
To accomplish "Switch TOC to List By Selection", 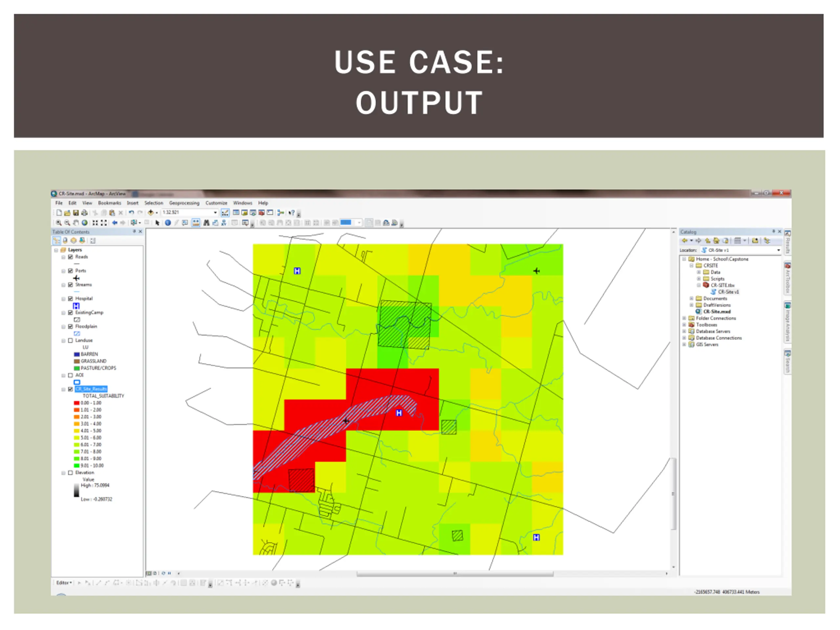I will pyautogui.click(x=82, y=241).
